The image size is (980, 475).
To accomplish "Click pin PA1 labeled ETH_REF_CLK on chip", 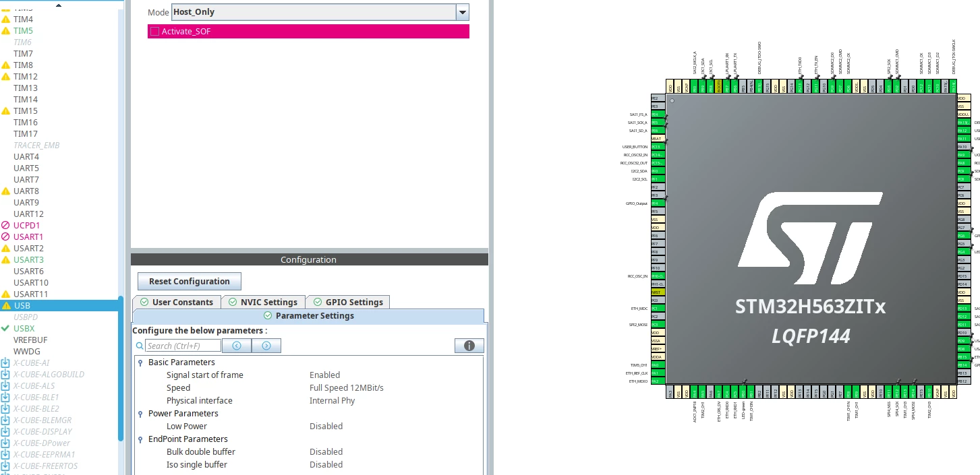I will 658,373.
